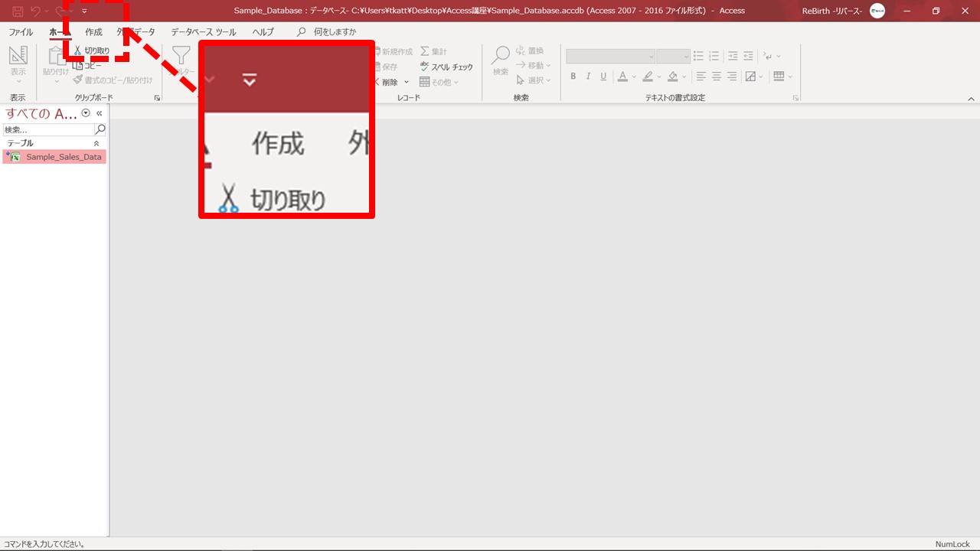Click the large 検索 magnifier in the ribbon
Image resolution: width=980 pixels, height=551 pixels.
[501, 56]
